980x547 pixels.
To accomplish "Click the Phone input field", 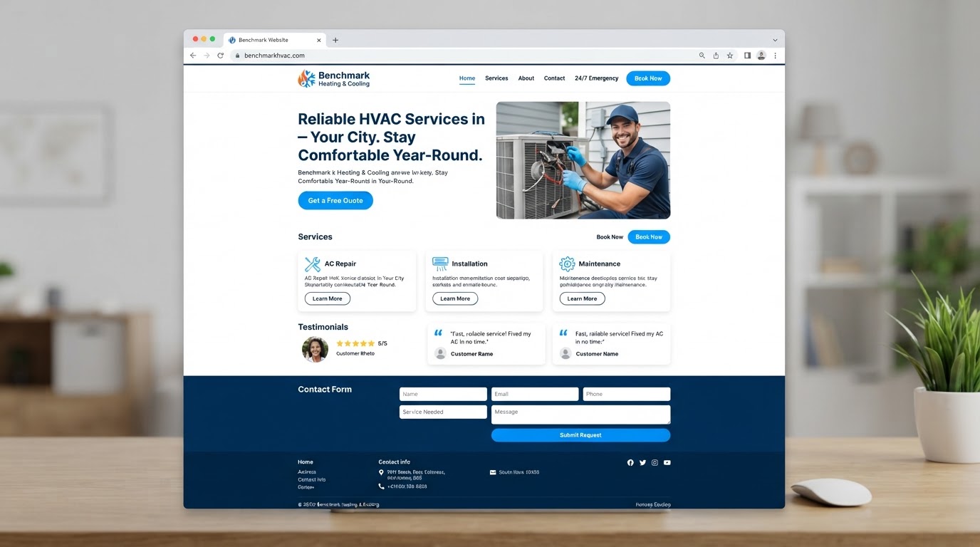I will [x=627, y=394].
